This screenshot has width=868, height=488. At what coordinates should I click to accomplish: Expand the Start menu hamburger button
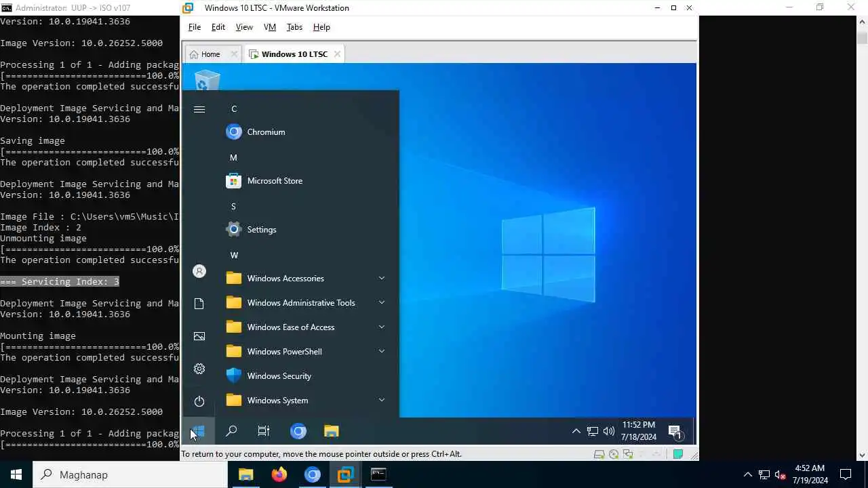coord(199,109)
